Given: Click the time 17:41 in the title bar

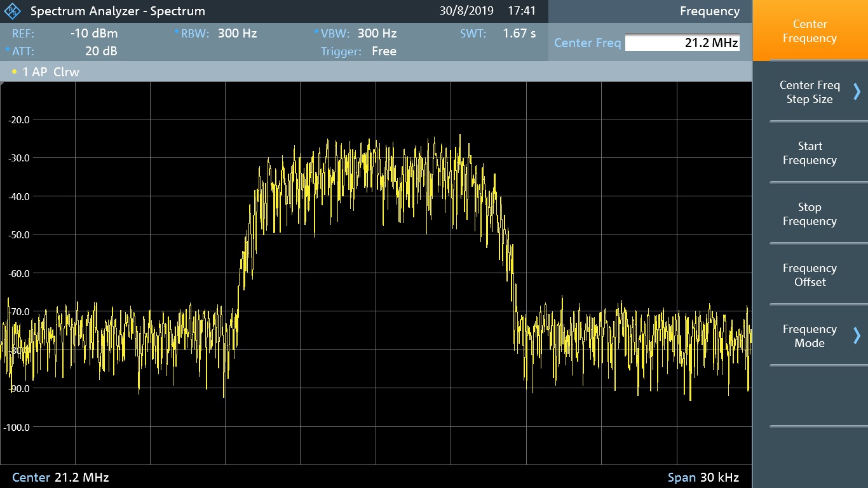Looking at the screenshot, I should point(522,11).
